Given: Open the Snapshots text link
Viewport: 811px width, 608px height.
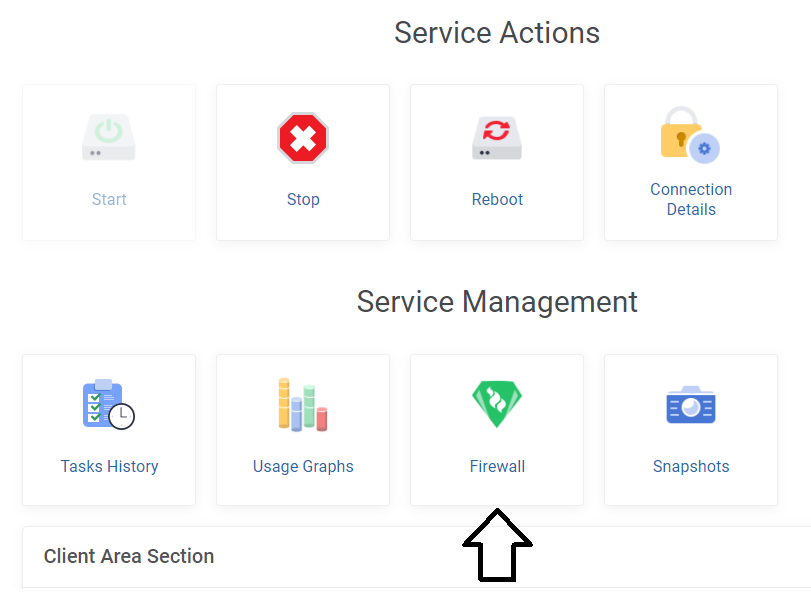Looking at the screenshot, I should (691, 466).
